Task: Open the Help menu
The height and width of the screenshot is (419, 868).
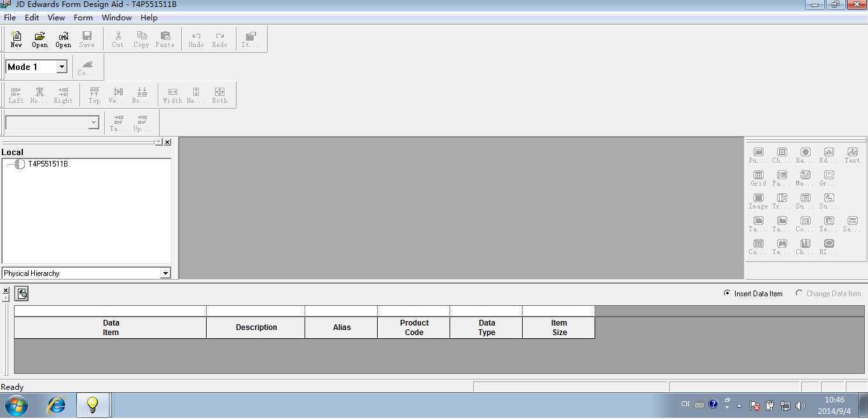Action: [149, 18]
